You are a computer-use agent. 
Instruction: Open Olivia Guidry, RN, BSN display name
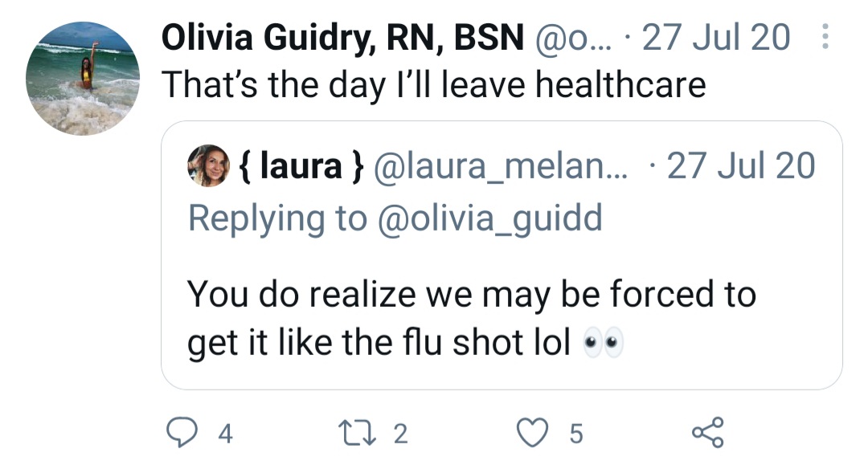tap(342, 38)
